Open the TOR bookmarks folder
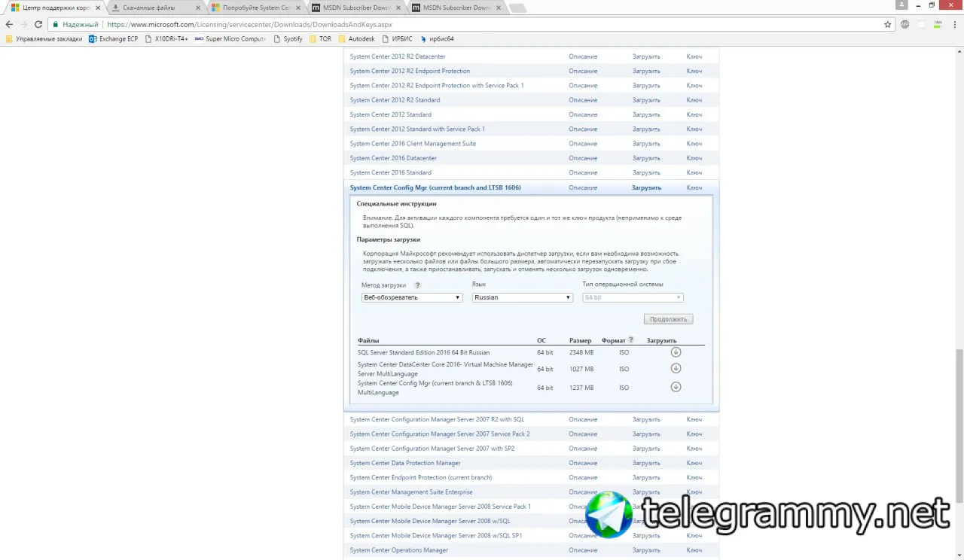 (x=320, y=38)
